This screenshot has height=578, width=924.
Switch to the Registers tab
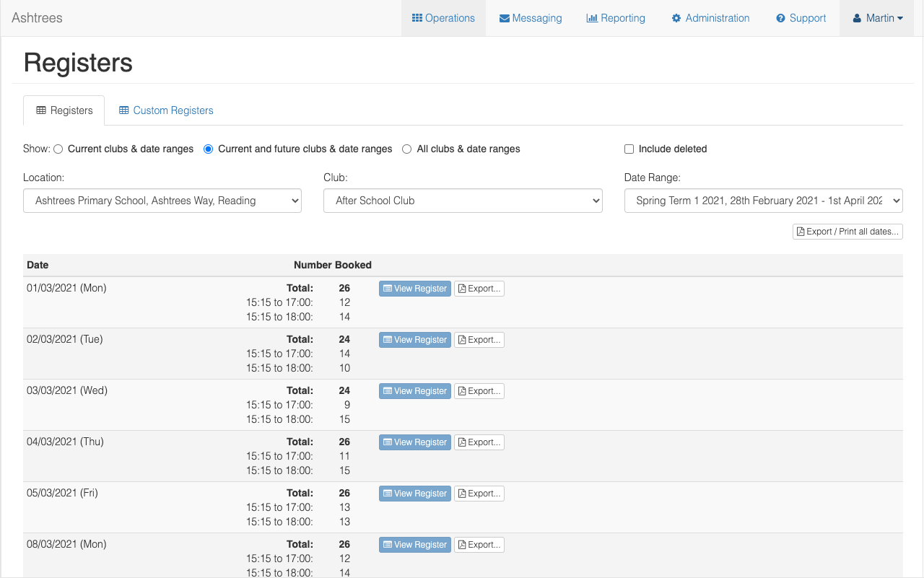point(64,110)
